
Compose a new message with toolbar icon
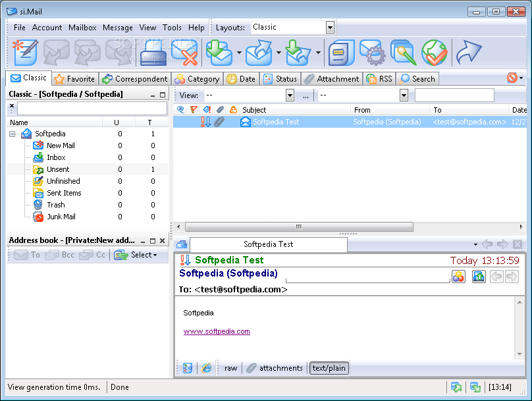point(26,53)
